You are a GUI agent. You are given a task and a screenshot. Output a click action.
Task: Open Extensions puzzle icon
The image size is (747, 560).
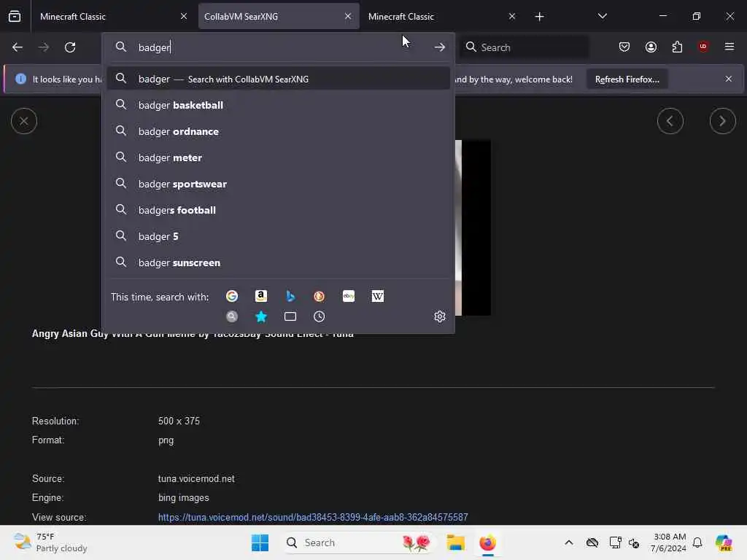pyautogui.click(x=677, y=47)
